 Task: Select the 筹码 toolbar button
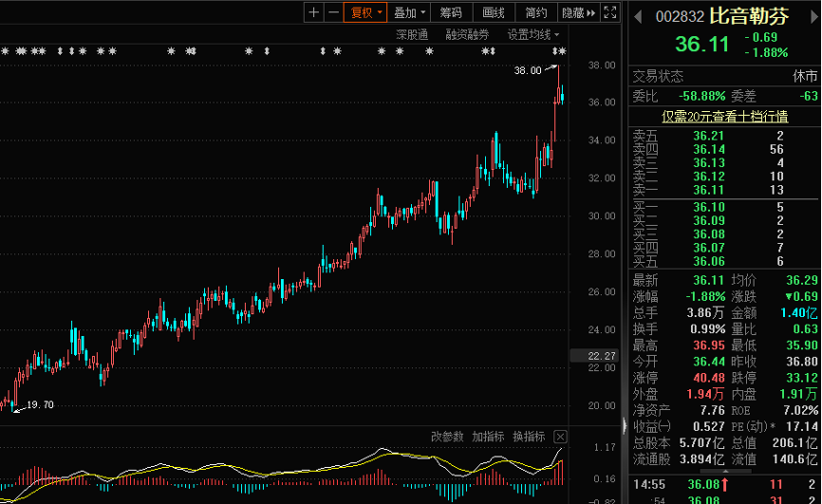[451, 12]
